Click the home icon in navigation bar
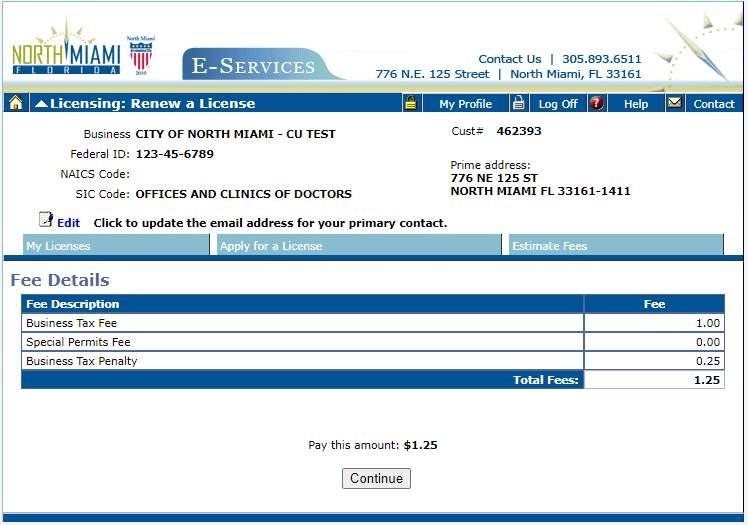The image size is (748, 525). click(x=15, y=103)
